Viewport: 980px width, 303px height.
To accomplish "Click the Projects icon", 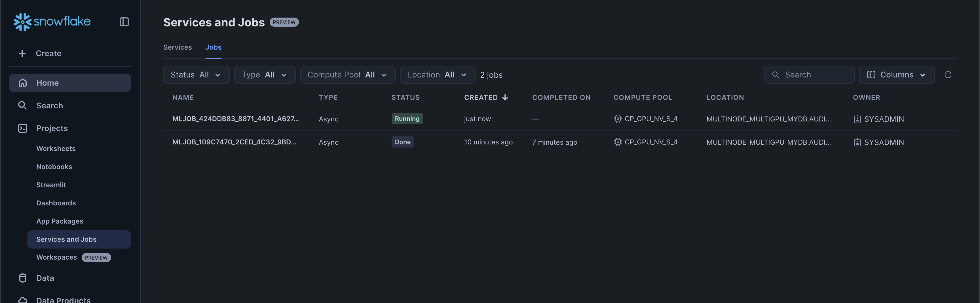I will tap(22, 128).
